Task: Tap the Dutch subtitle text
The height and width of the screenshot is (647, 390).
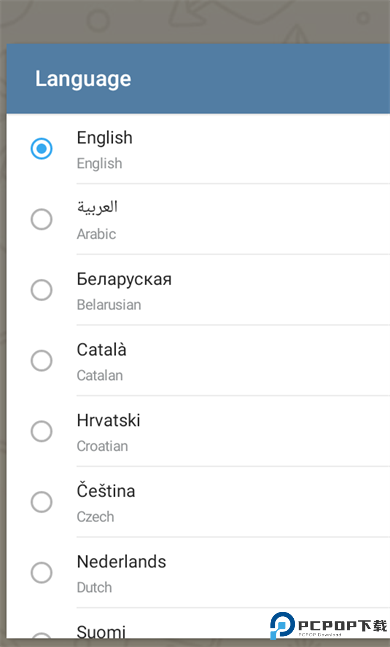Action: pos(94,587)
